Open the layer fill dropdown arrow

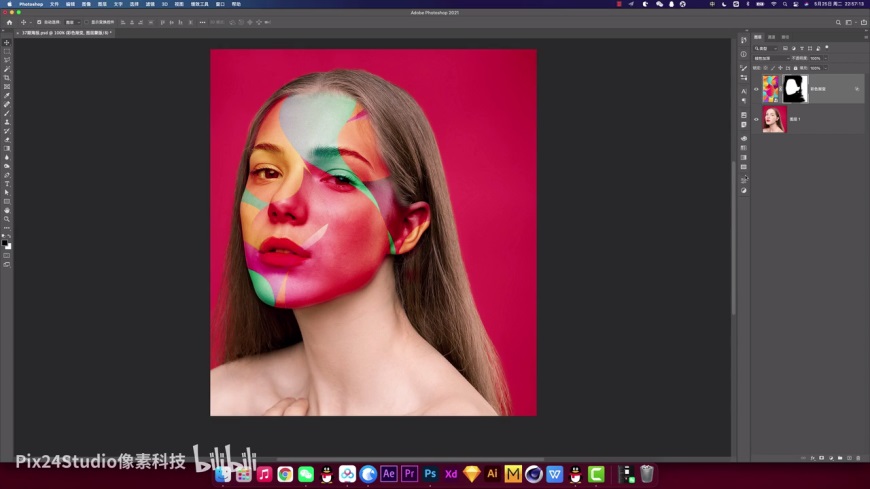pyautogui.click(x=826, y=68)
